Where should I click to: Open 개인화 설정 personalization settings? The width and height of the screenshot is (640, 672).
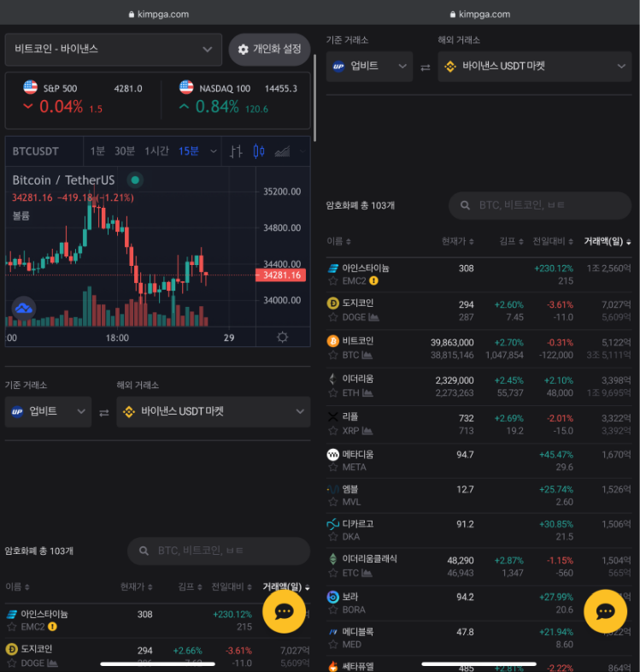(x=269, y=50)
